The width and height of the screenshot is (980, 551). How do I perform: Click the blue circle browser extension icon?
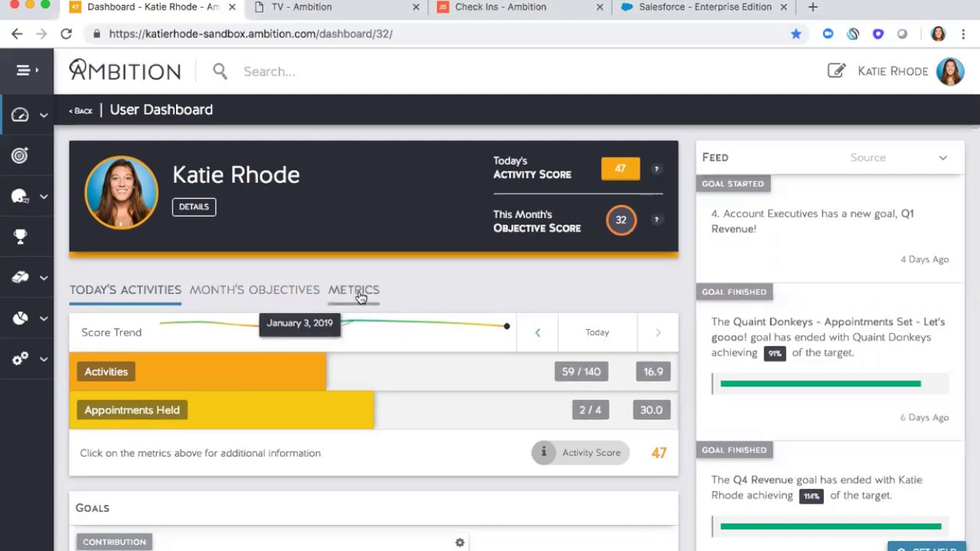click(x=828, y=34)
